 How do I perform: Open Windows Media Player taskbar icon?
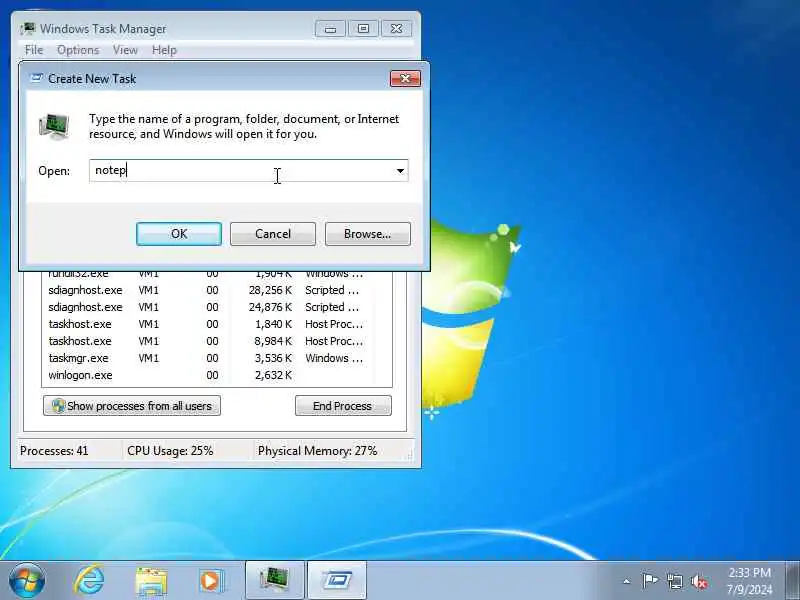pyautogui.click(x=211, y=581)
